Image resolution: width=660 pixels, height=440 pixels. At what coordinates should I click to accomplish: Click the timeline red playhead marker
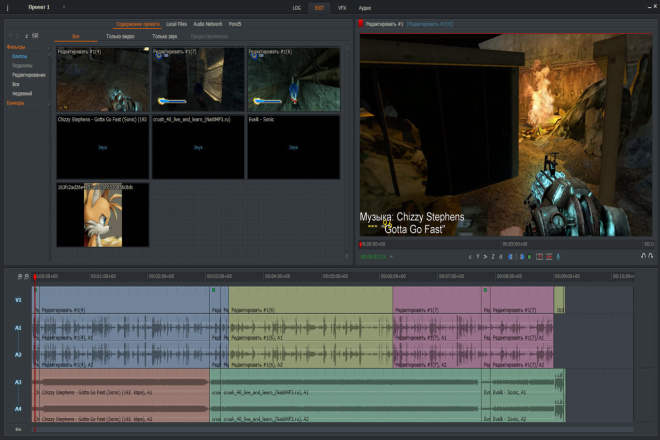tap(35, 277)
